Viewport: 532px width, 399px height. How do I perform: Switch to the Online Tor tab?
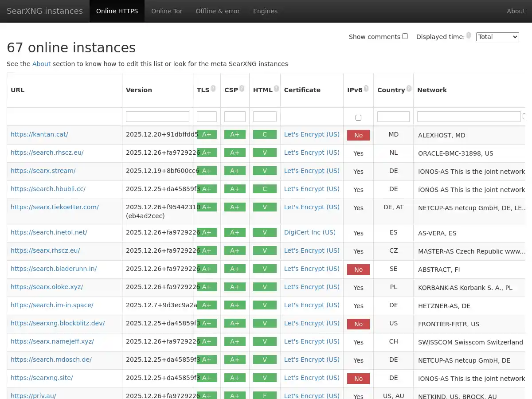167,11
